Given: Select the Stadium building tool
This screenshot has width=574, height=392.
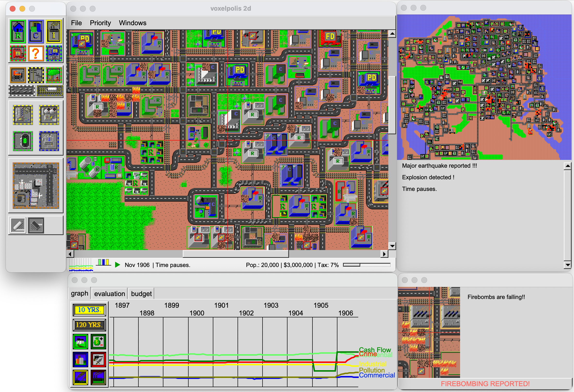Looking at the screenshot, I should point(23,141).
